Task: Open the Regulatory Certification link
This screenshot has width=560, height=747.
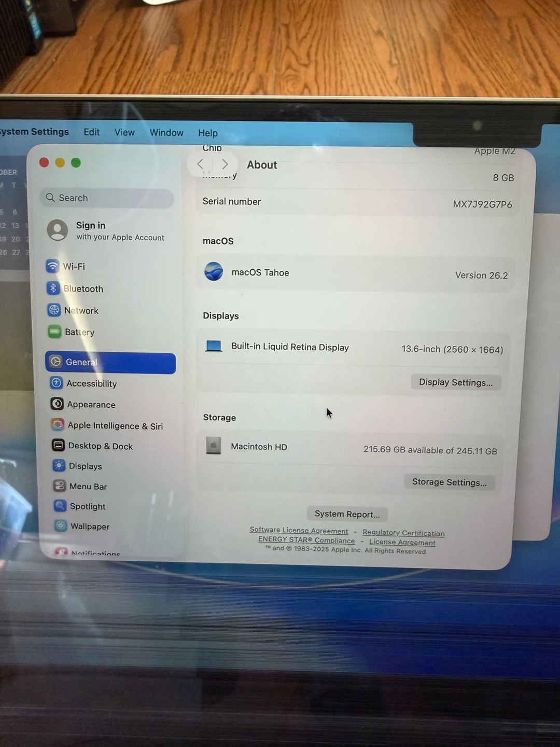Action: coord(403,533)
